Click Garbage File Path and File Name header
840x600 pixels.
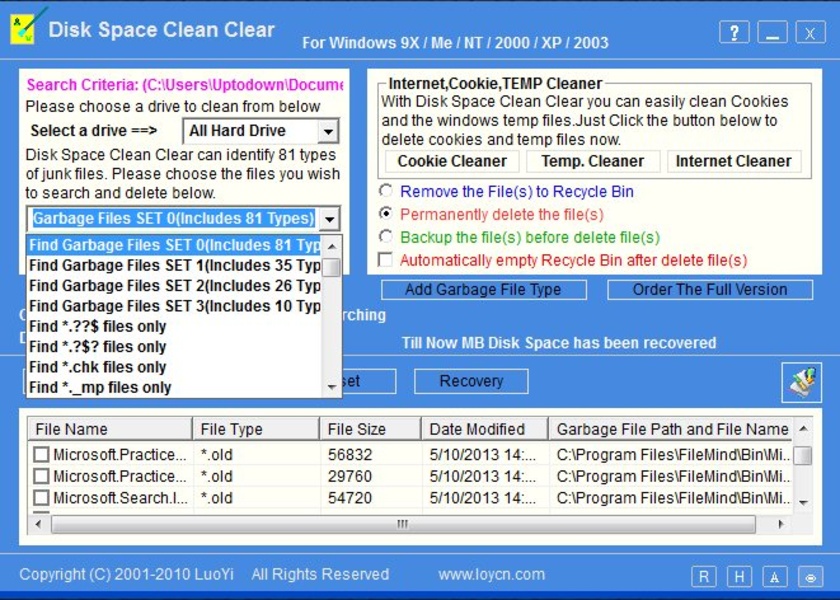672,429
